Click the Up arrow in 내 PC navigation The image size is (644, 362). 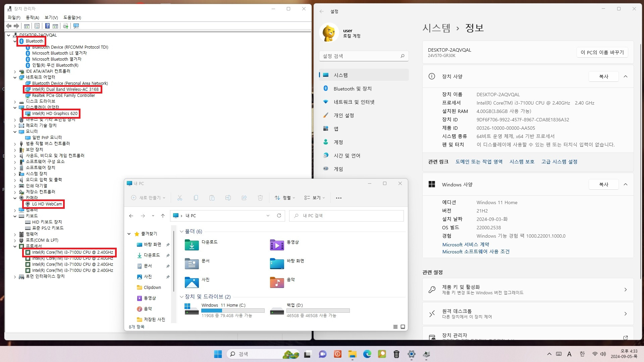point(163,216)
